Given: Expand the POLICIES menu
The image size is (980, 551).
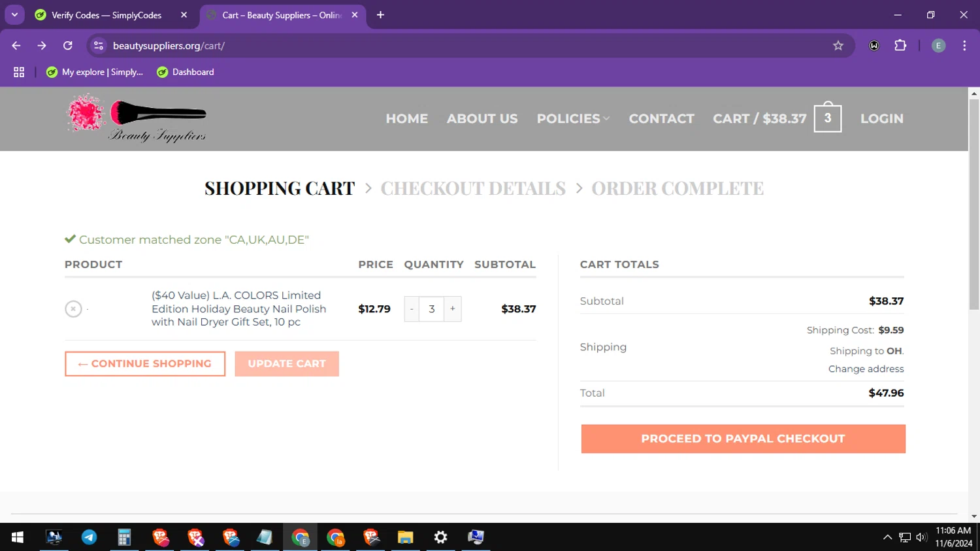Looking at the screenshot, I should click(573, 118).
